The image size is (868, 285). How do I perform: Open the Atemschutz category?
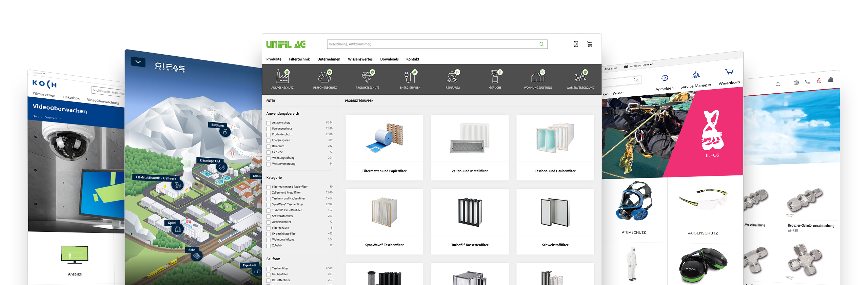[x=634, y=232]
